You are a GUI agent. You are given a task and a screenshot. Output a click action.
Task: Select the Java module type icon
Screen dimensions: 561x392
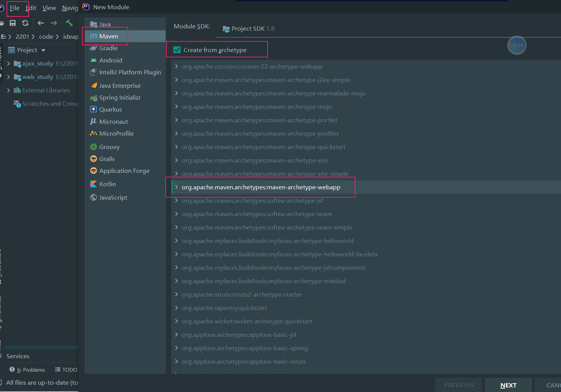pyautogui.click(x=94, y=24)
